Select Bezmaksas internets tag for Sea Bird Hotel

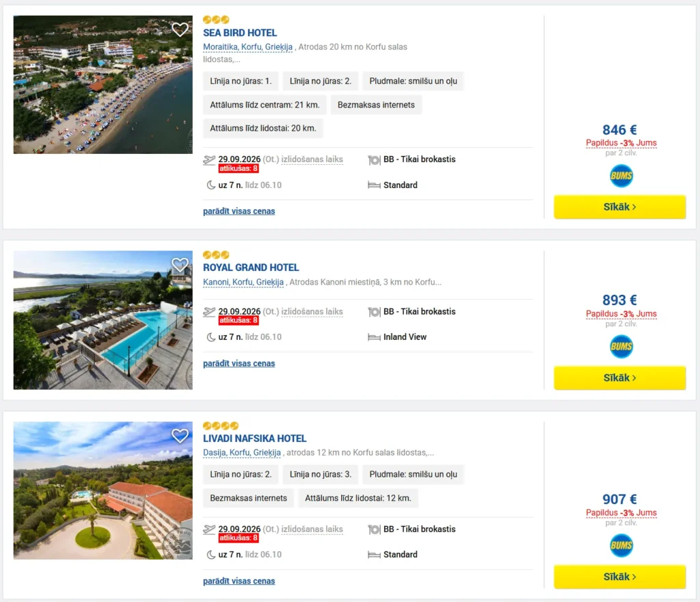coord(376,105)
